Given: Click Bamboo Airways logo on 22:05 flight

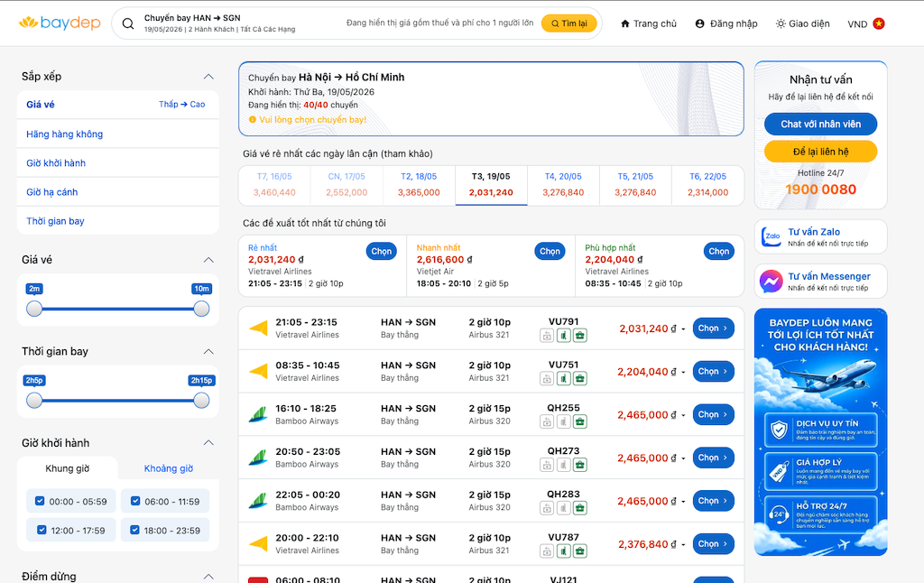Looking at the screenshot, I should [x=258, y=501].
